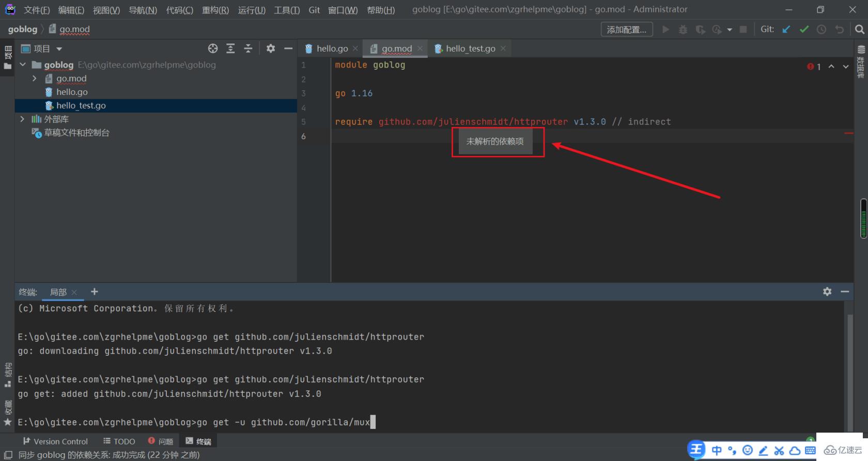Commit changes with green checkmark
The height and width of the screenshot is (461, 868).
pyautogui.click(x=804, y=29)
